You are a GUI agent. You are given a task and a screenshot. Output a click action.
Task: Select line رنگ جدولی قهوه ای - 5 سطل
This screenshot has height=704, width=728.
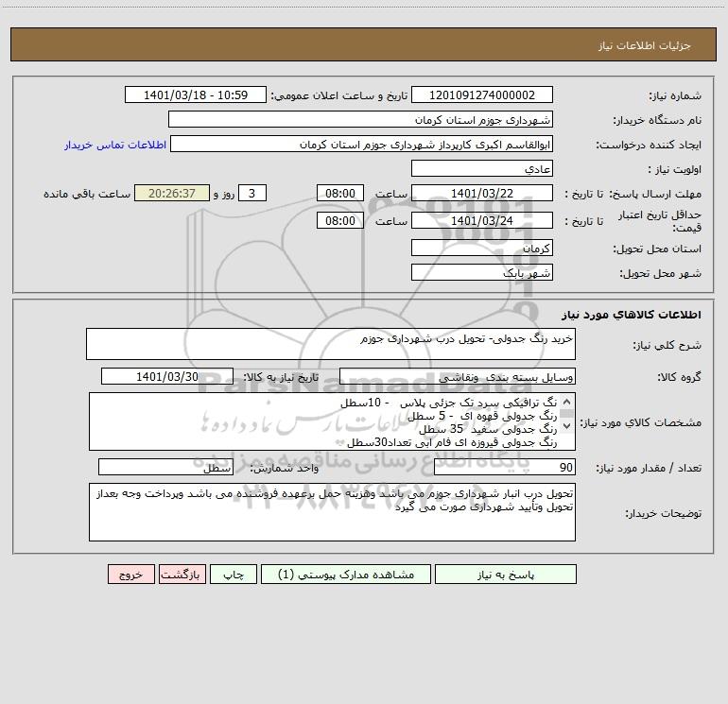click(x=482, y=417)
